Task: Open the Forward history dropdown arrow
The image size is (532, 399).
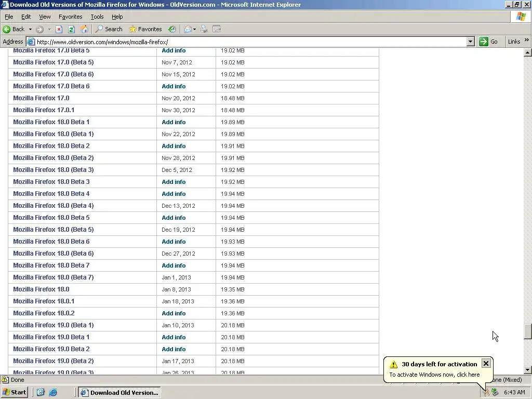Action: click(x=49, y=30)
